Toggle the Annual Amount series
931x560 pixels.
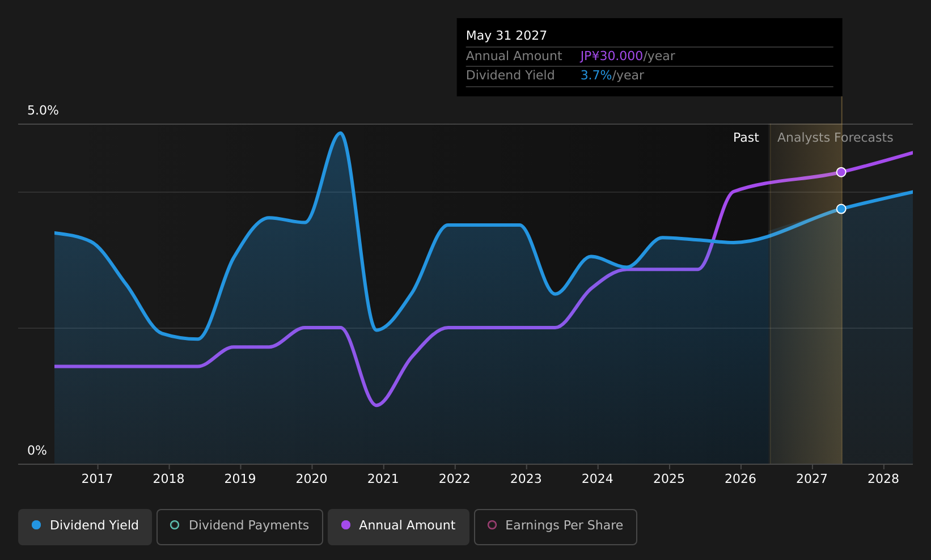399,527
